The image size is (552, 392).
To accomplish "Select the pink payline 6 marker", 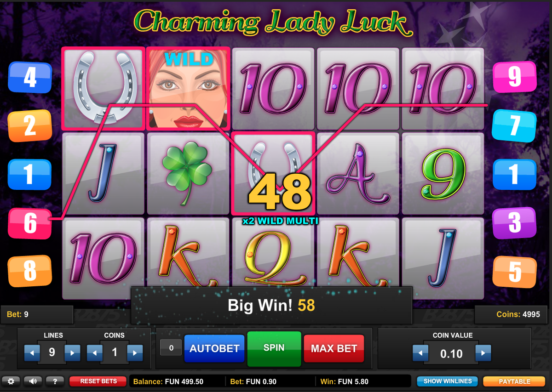I will coord(30,223).
